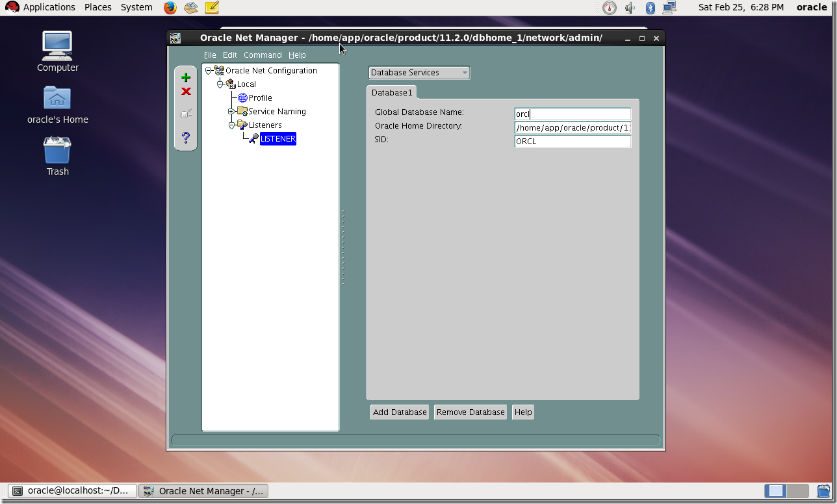
Task: Click the Profile globe icon
Action: (x=242, y=97)
